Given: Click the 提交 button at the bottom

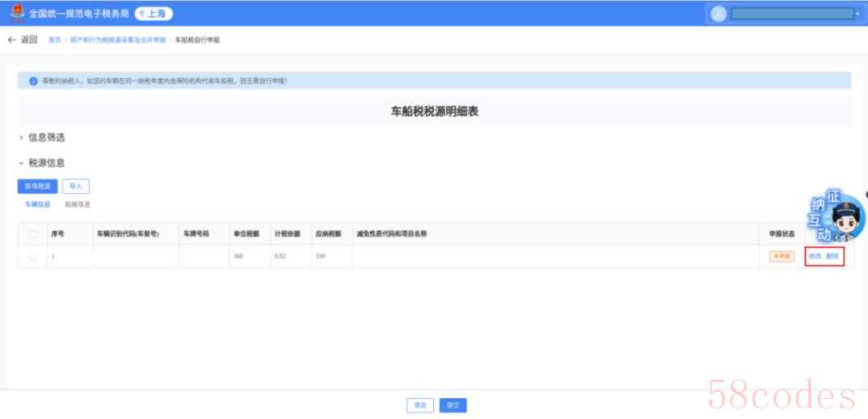Looking at the screenshot, I should pyautogui.click(x=453, y=405).
